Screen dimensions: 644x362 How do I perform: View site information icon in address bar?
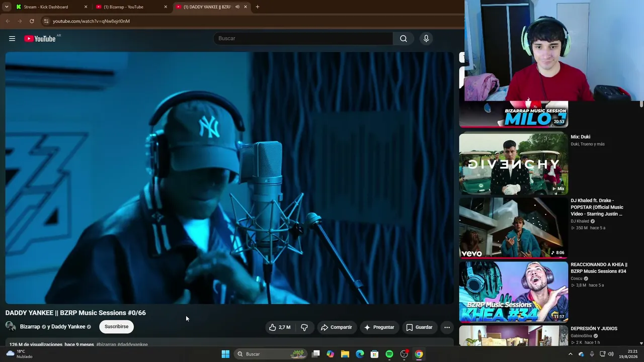[46, 21]
